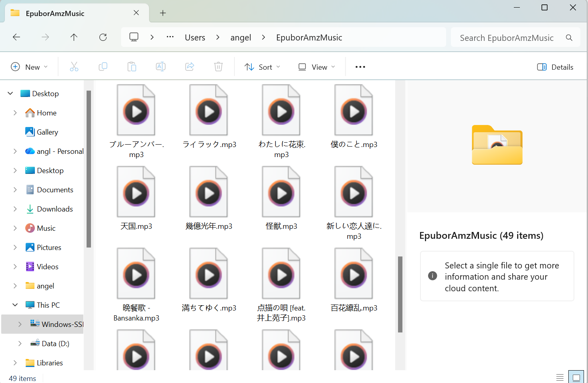Image resolution: width=588 pixels, height=383 pixels.
Task: Open the New item button
Action: coord(29,67)
